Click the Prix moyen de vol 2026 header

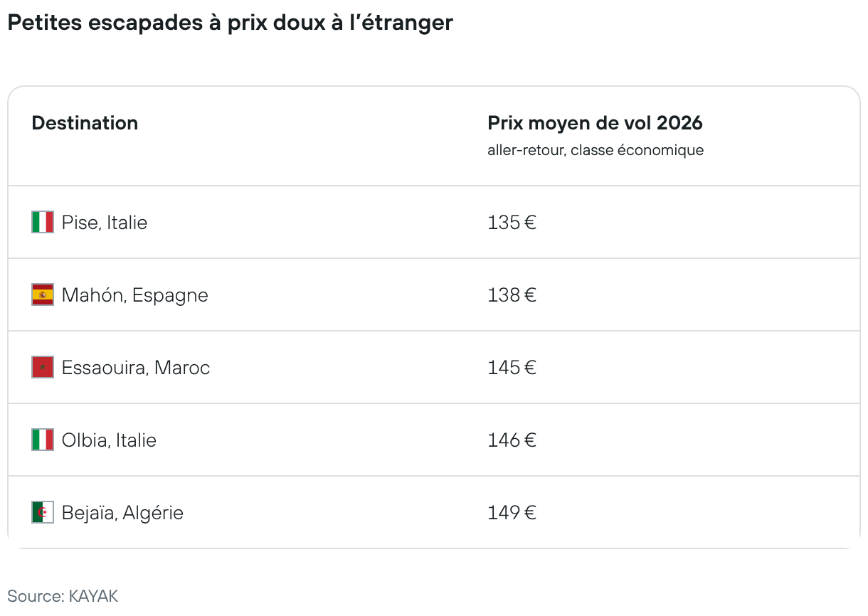[x=595, y=123]
